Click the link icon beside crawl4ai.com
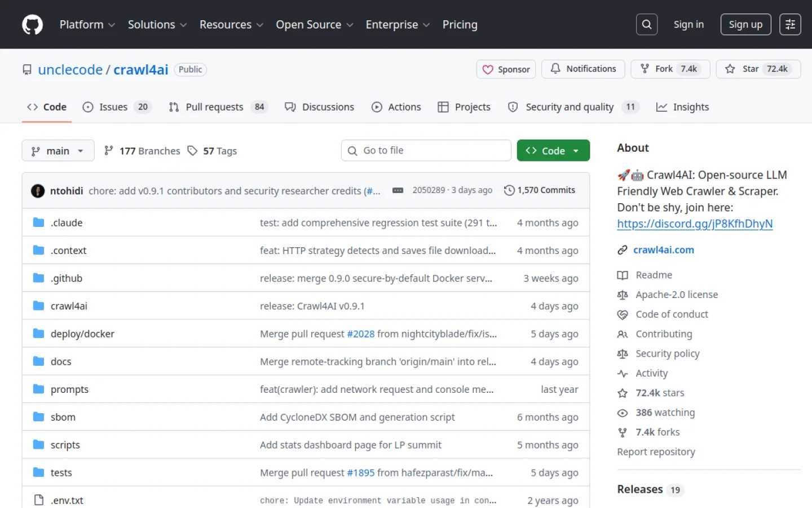 coord(623,250)
